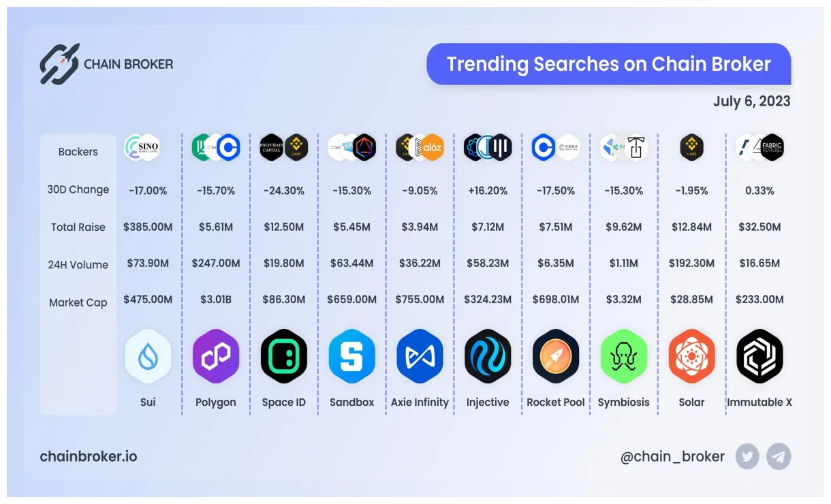Select the Symbiosis octopus icon

coord(623,356)
